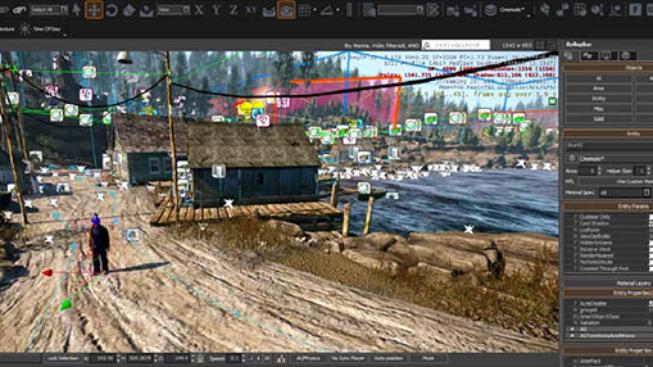Open the layers stack icon
Image resolution: width=653 pixels, height=367 pixels.
[x=491, y=10]
